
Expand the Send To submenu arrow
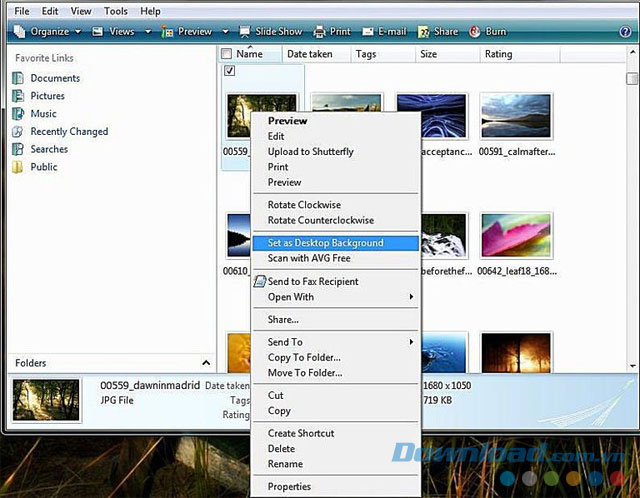click(x=411, y=342)
